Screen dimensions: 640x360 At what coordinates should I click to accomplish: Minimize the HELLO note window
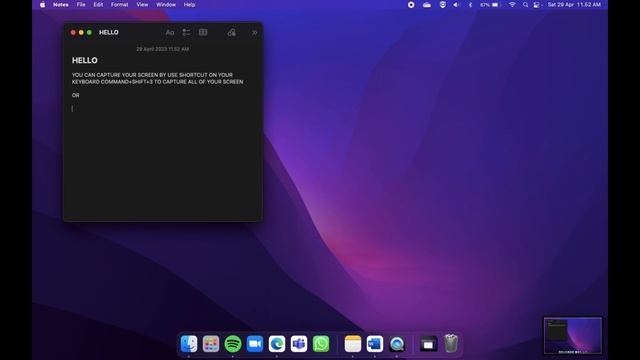click(81, 32)
